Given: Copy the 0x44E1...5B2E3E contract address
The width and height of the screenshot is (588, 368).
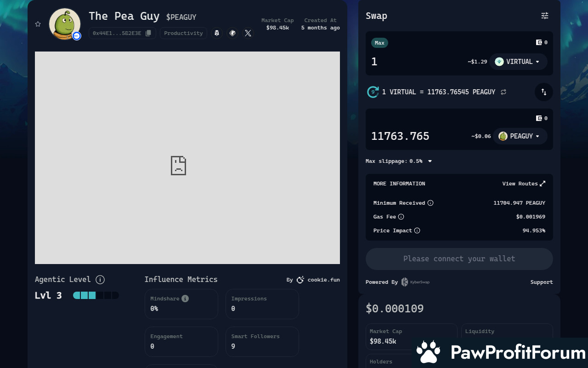Looking at the screenshot, I should 148,33.
